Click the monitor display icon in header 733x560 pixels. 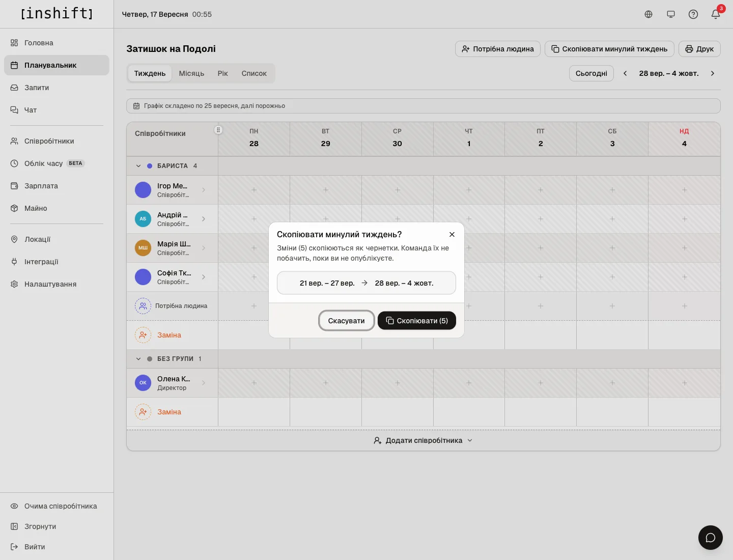671,14
